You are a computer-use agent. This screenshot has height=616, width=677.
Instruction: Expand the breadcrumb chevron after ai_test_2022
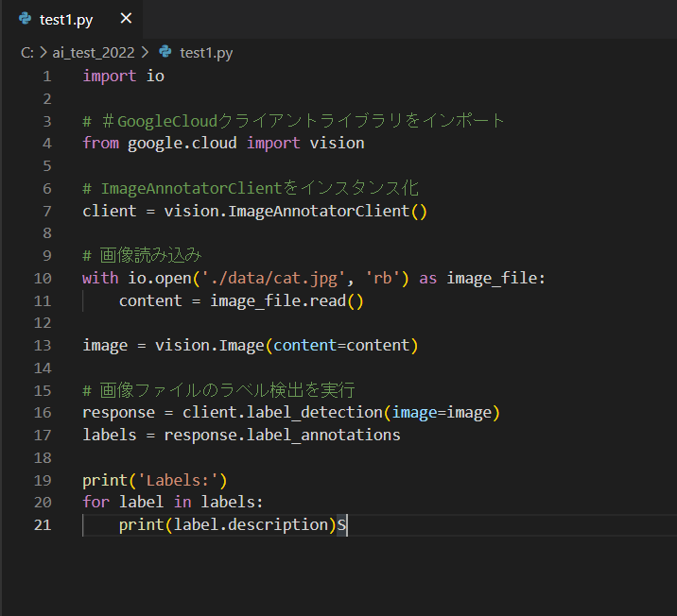click(x=145, y=53)
